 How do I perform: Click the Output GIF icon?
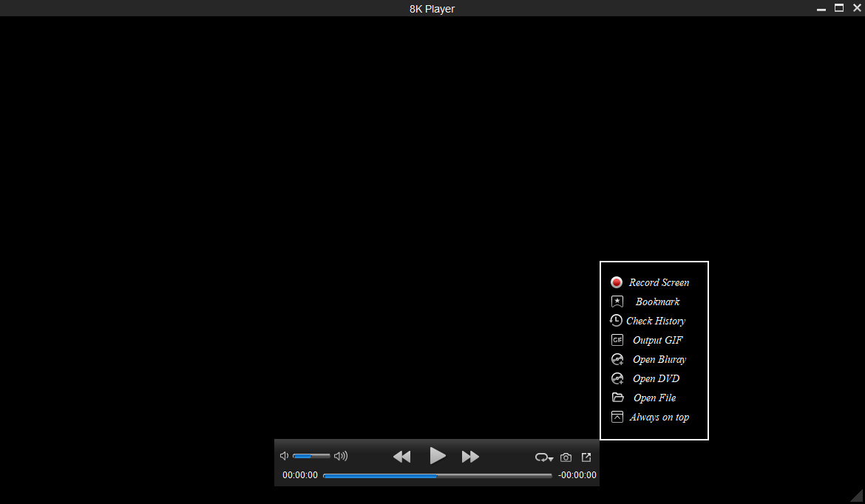click(617, 340)
